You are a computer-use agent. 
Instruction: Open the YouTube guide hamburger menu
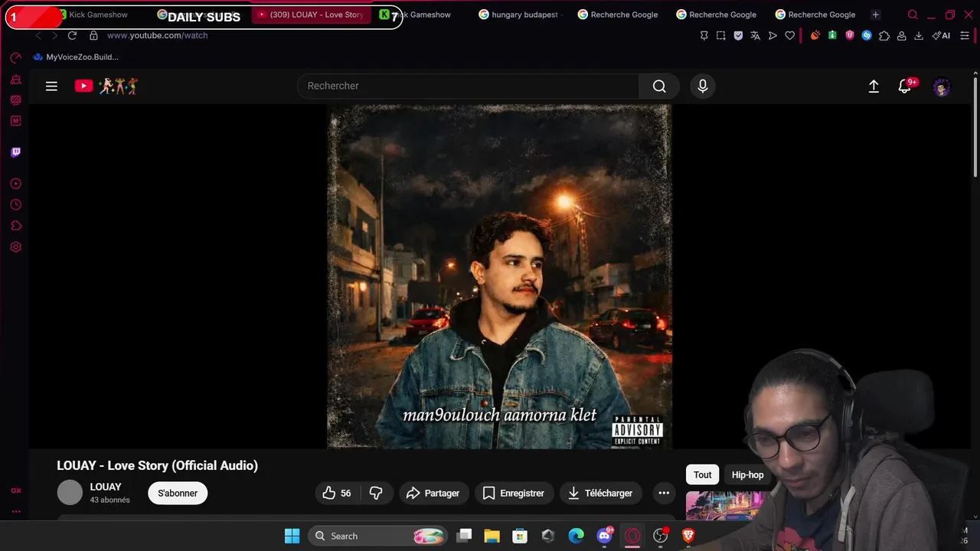[51, 86]
